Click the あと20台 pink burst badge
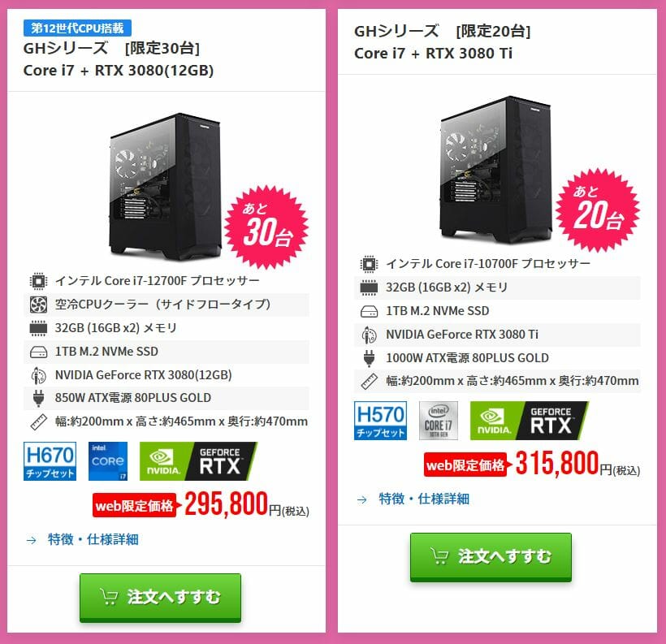 pos(598,210)
